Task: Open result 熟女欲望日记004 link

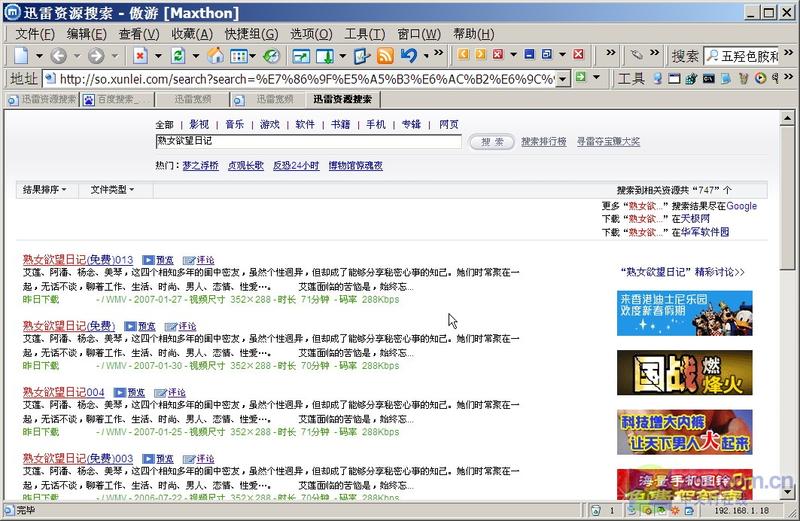Action: pos(64,392)
